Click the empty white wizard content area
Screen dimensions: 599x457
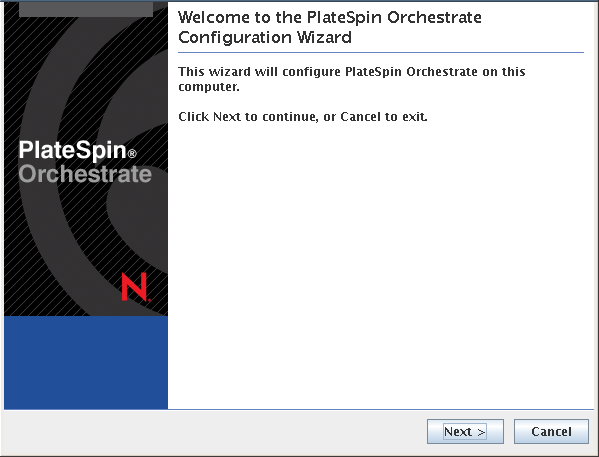[381, 264]
